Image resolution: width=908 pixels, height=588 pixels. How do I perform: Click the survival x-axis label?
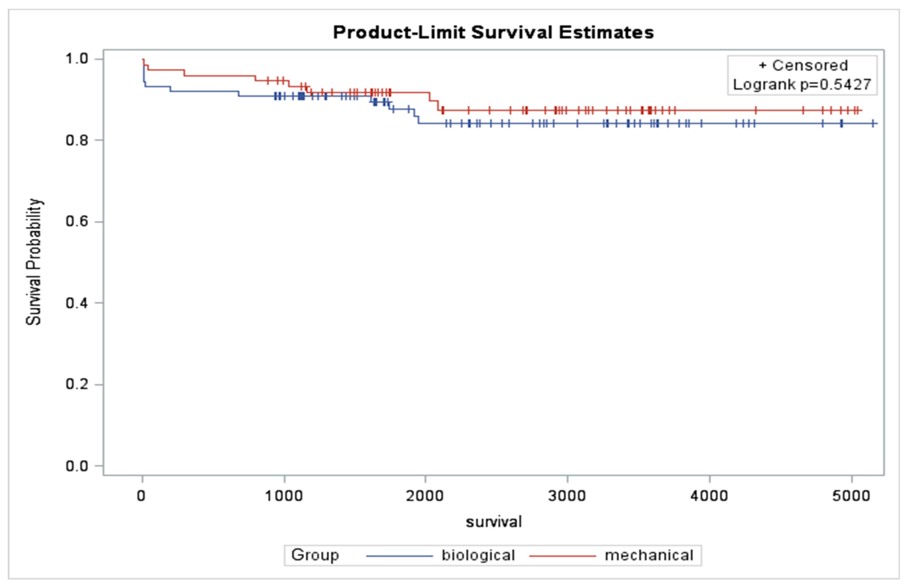pyautogui.click(x=494, y=522)
